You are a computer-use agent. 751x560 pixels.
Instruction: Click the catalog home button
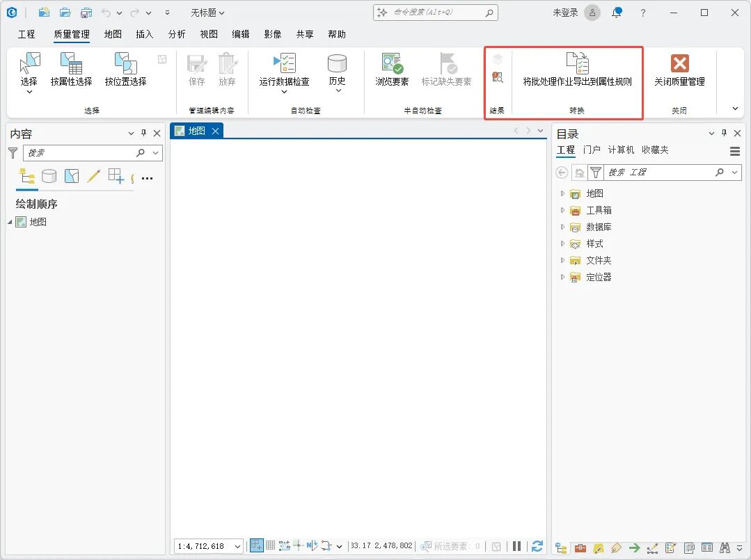pos(580,173)
